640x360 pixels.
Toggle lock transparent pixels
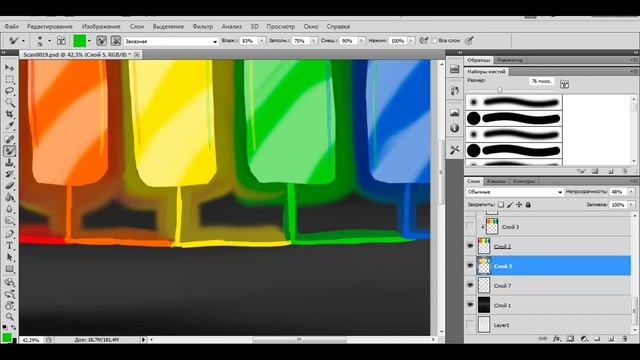tap(501, 204)
